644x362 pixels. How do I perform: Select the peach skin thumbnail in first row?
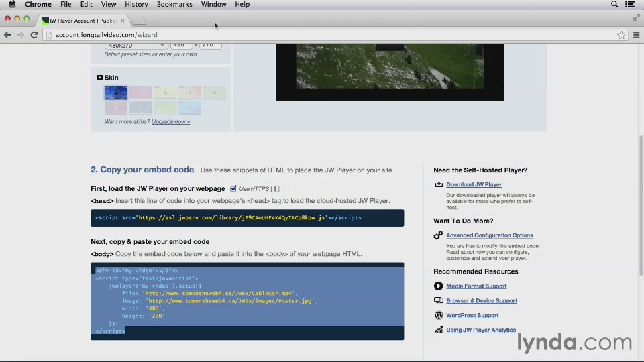click(190, 93)
